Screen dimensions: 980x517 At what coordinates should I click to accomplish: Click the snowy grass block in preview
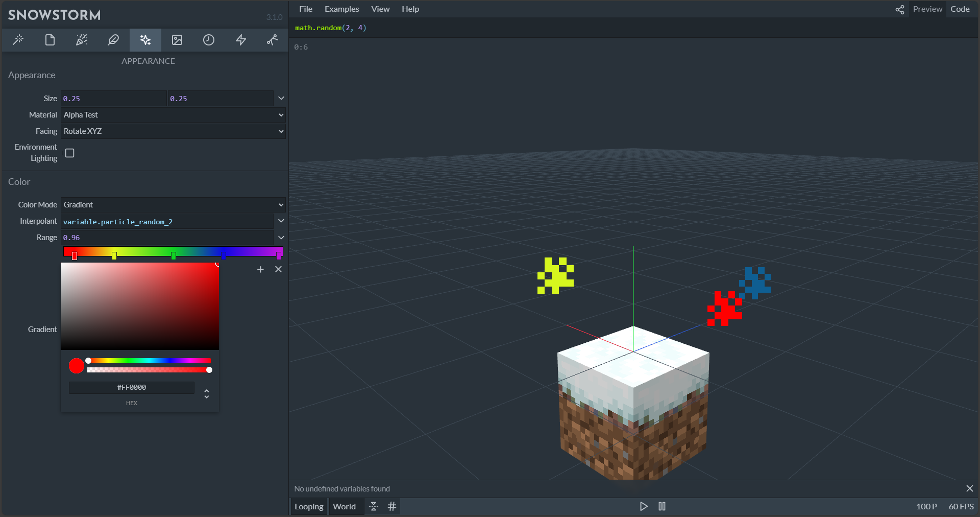pos(633,403)
